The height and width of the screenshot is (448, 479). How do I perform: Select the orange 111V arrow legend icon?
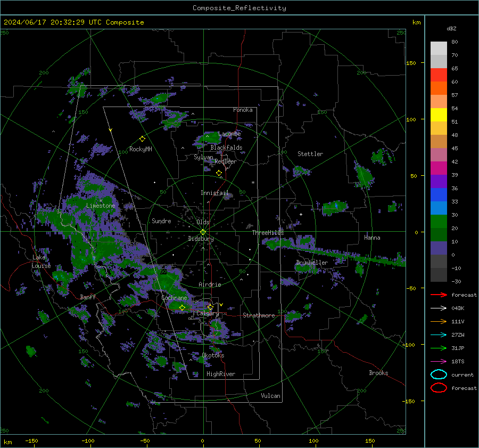coord(439,321)
